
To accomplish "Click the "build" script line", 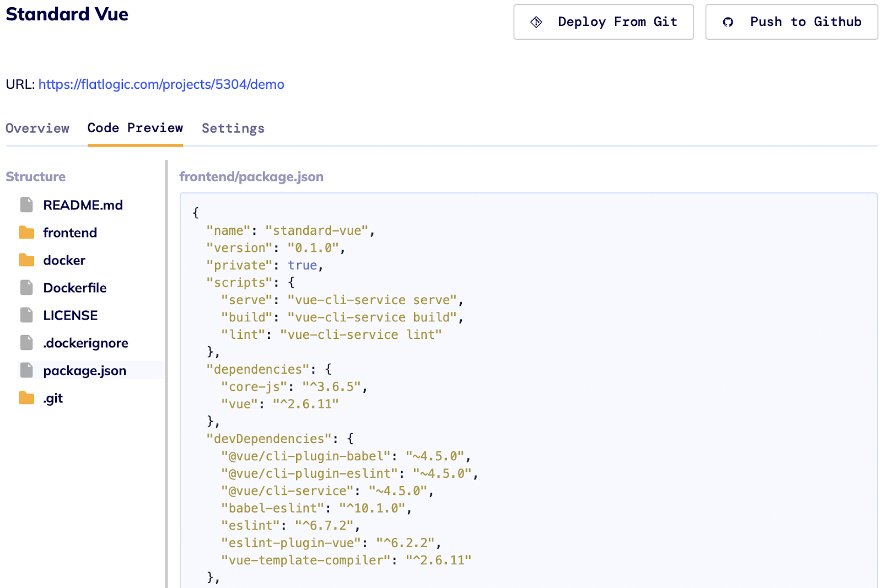I will point(342,317).
